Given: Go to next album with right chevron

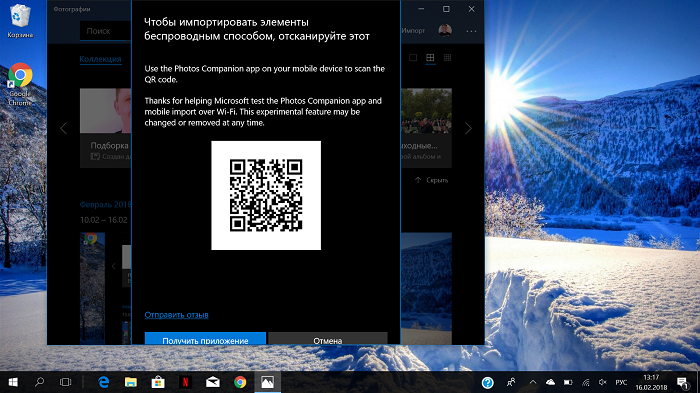Looking at the screenshot, I should point(468,129).
